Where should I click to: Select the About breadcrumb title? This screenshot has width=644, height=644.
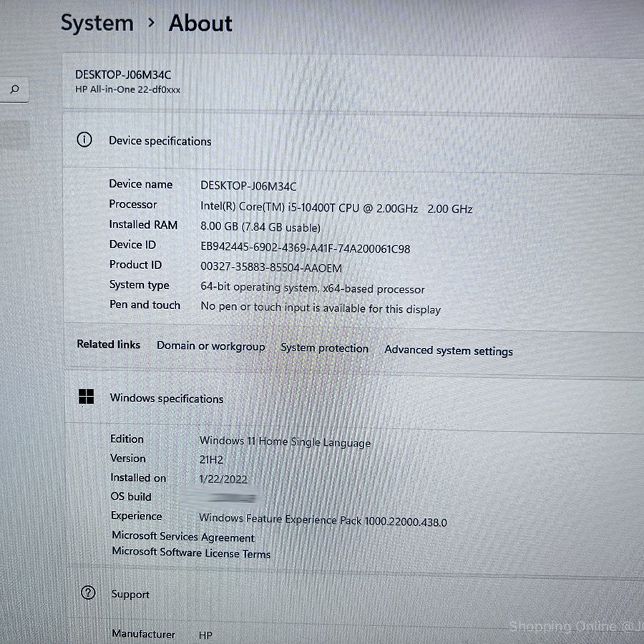pos(200,24)
